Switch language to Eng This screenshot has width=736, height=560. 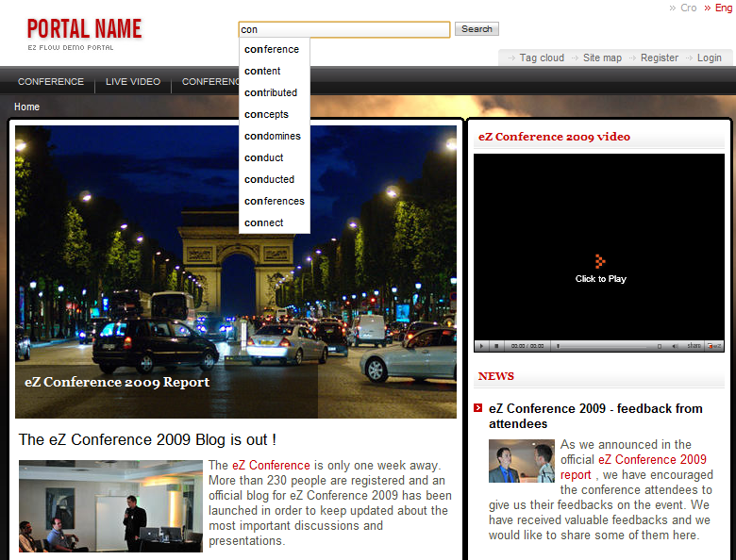[x=724, y=8]
